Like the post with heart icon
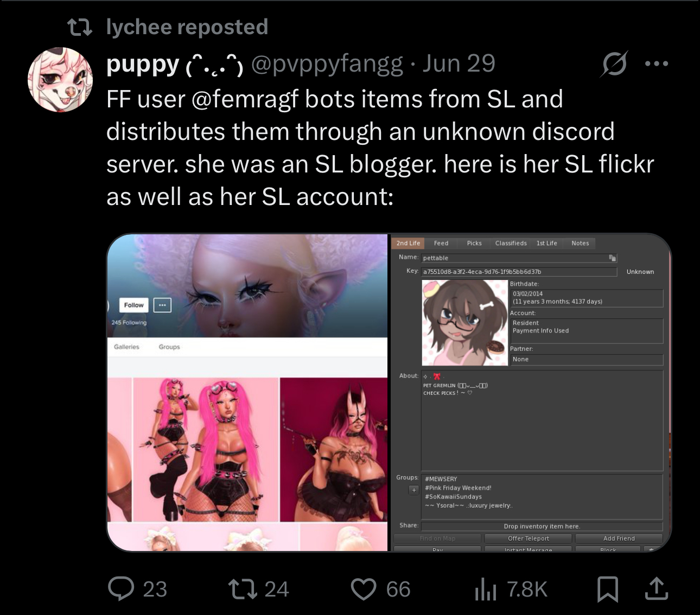Viewport: 700px width, 615px height. point(364,590)
